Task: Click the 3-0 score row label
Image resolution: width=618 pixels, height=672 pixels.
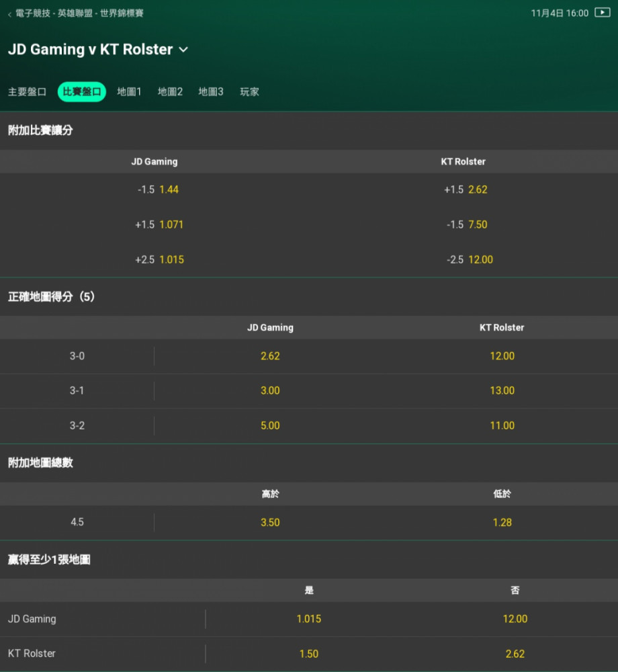Action: click(x=77, y=356)
